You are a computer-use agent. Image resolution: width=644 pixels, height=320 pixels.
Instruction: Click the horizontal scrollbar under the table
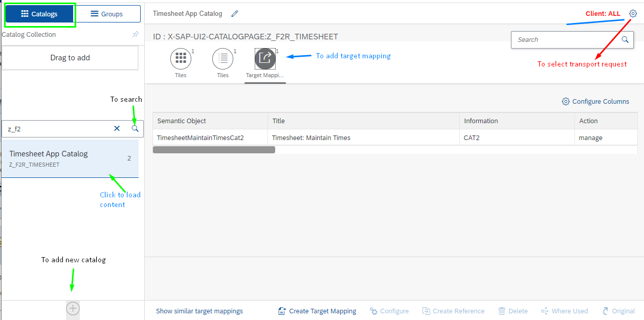[x=214, y=150]
